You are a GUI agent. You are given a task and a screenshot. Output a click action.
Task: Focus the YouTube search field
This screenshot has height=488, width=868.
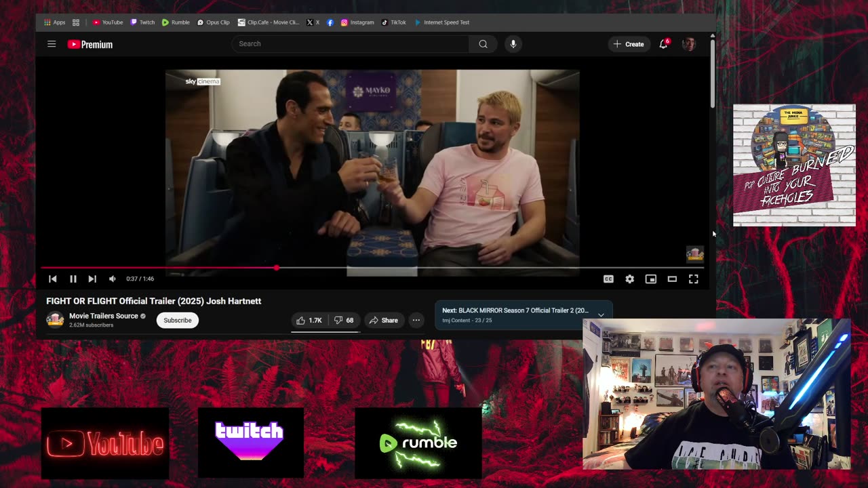tap(350, 44)
